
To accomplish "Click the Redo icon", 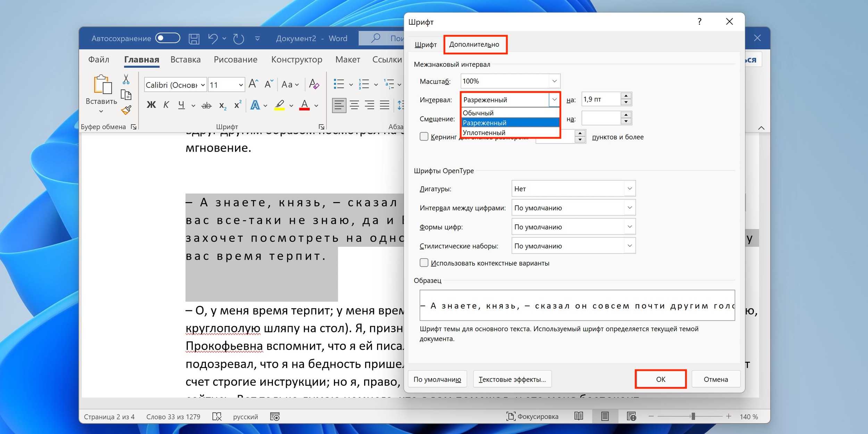I will coord(239,39).
